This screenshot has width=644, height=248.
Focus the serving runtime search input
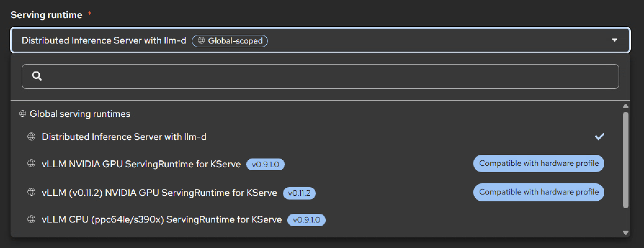tap(326, 76)
